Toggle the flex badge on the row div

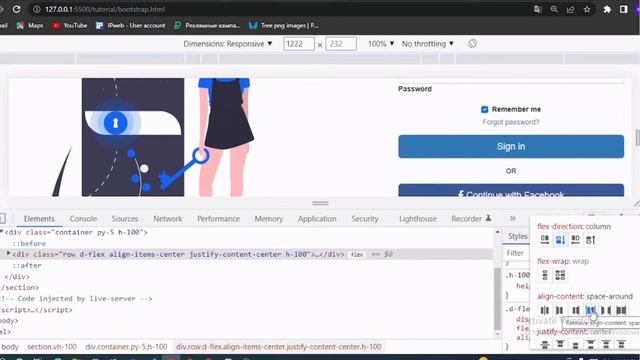pyautogui.click(x=357, y=254)
